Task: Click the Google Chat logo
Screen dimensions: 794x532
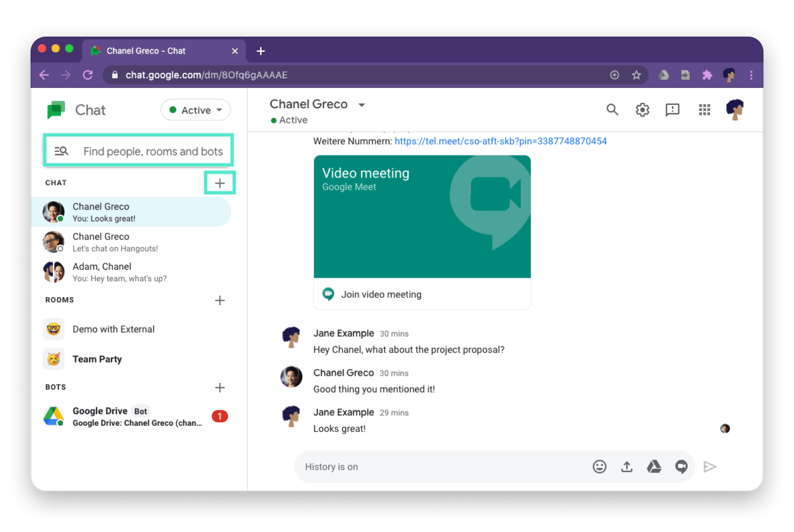Action: 56,110
